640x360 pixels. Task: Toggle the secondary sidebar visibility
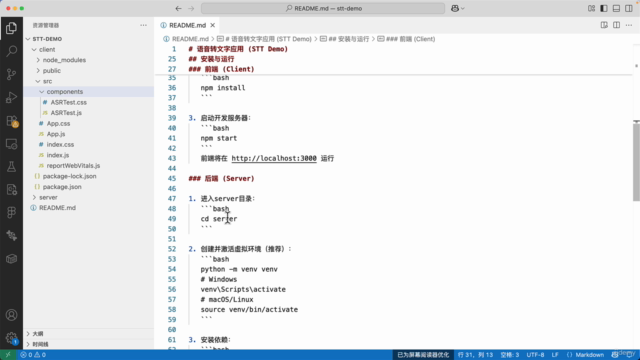tap(629, 8)
